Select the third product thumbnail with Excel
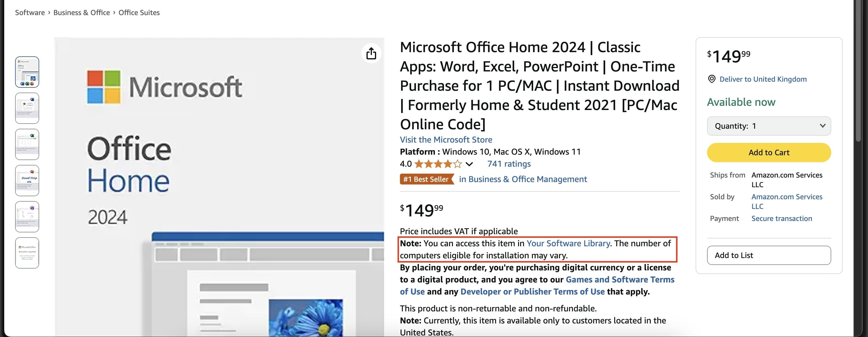Viewport: 868px width, 337px height. (27, 144)
